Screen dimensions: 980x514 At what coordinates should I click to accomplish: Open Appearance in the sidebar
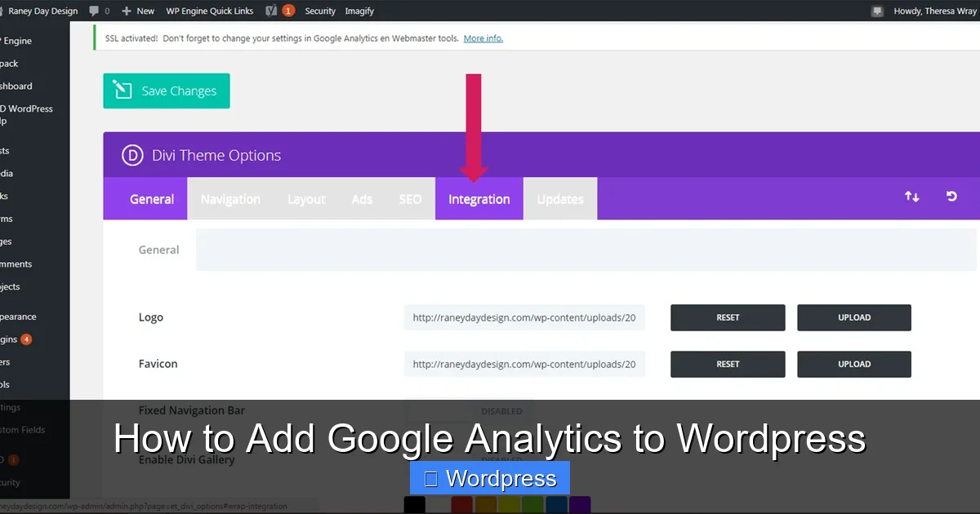coord(18,317)
